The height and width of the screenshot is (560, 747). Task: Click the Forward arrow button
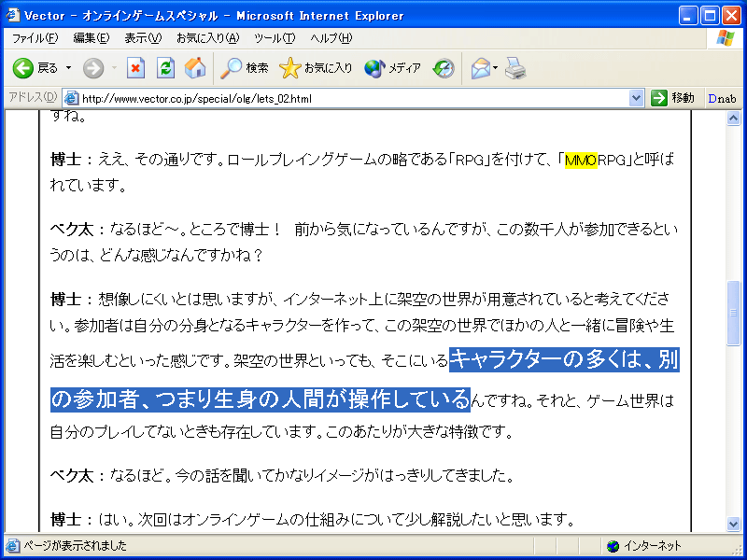[x=93, y=68]
